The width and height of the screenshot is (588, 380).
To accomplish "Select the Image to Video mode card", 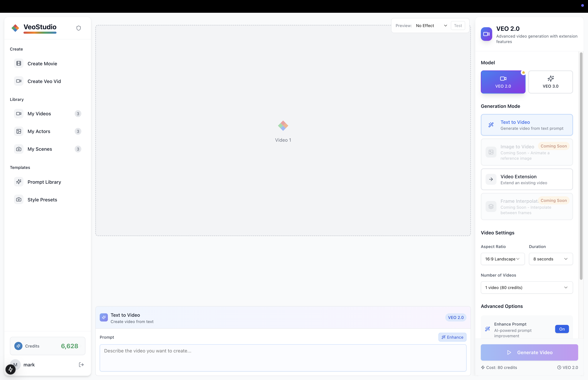I will coord(527,152).
